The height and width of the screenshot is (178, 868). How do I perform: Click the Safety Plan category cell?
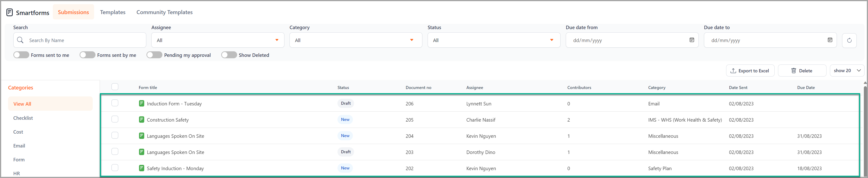(x=659, y=168)
